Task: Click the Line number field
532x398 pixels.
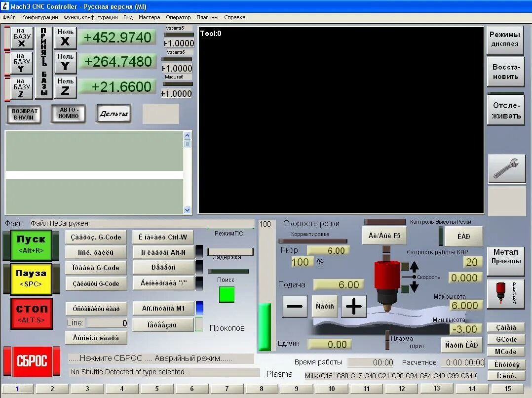Action: pyautogui.click(x=107, y=323)
